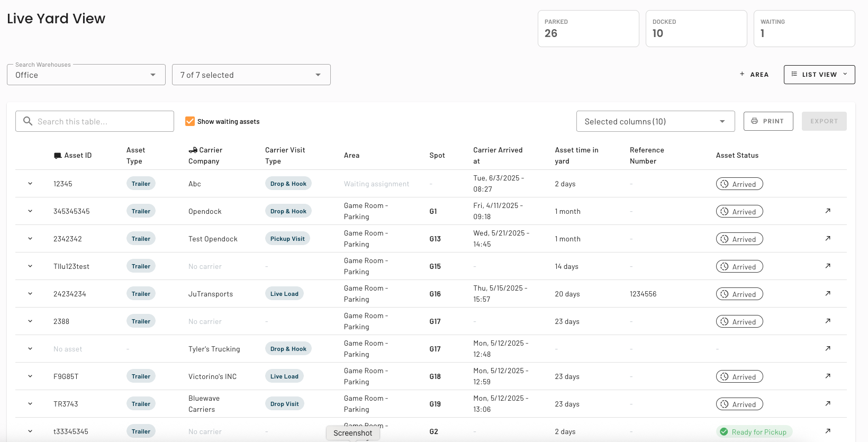Click carrier name Victorino's INC
The image size is (868, 442).
(x=212, y=376)
